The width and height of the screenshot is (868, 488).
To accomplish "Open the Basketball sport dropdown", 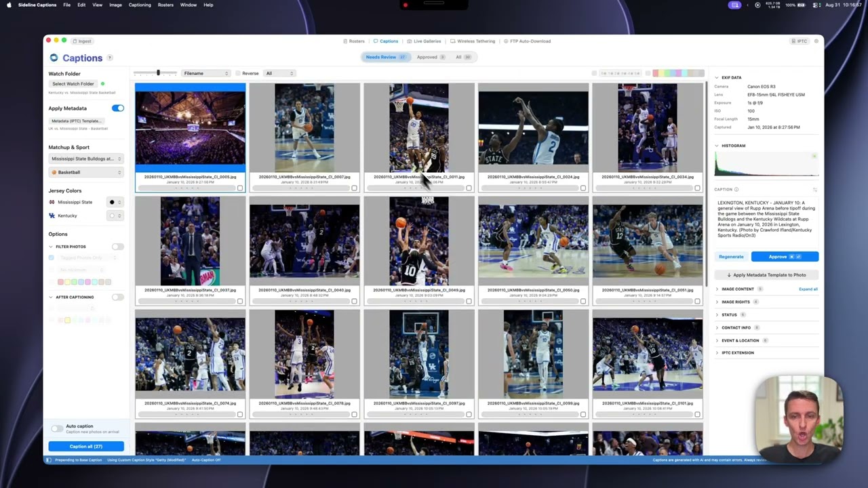I will [x=86, y=172].
